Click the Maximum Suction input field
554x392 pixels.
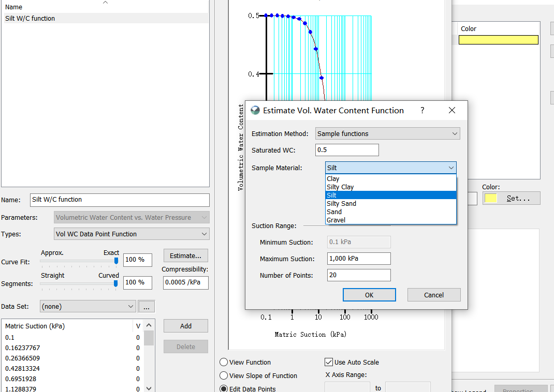358,259
